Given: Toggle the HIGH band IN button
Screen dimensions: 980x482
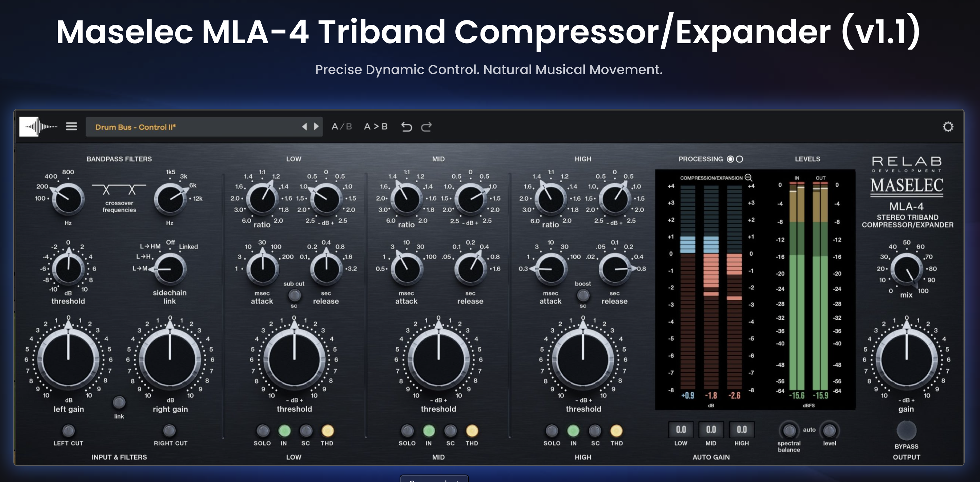Looking at the screenshot, I should (x=573, y=431).
